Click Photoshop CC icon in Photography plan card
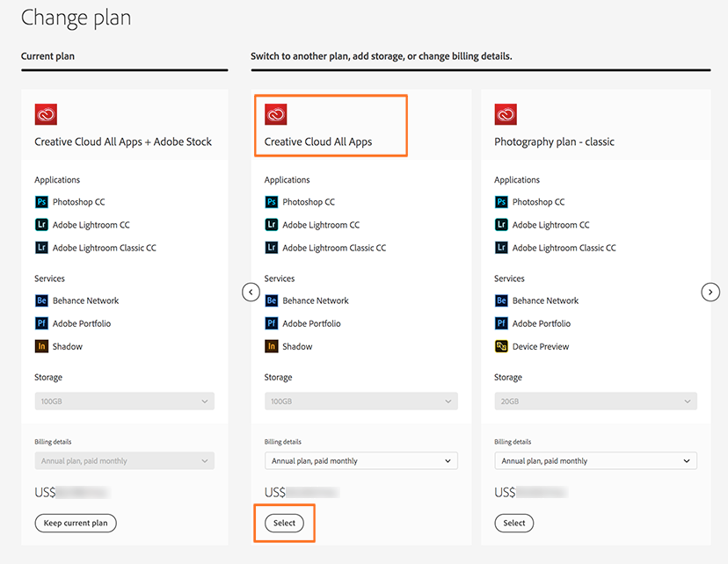Image resolution: width=728 pixels, height=564 pixels. [501, 202]
